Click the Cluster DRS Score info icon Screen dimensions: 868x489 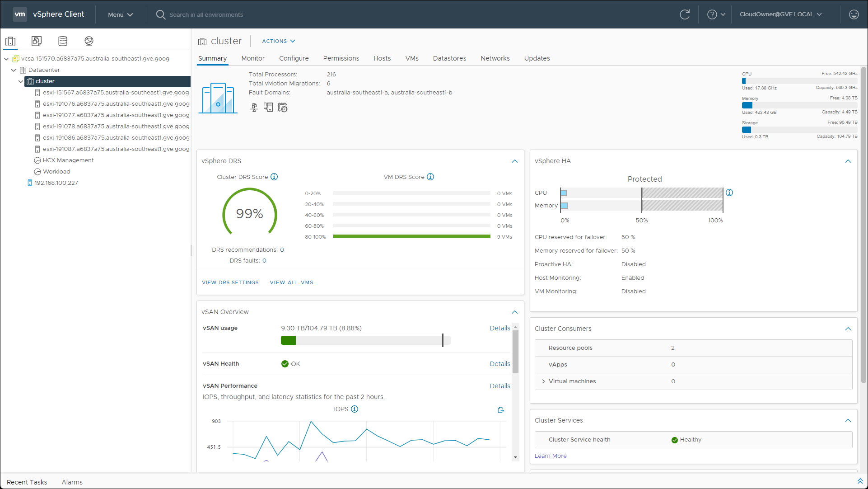pos(274,177)
